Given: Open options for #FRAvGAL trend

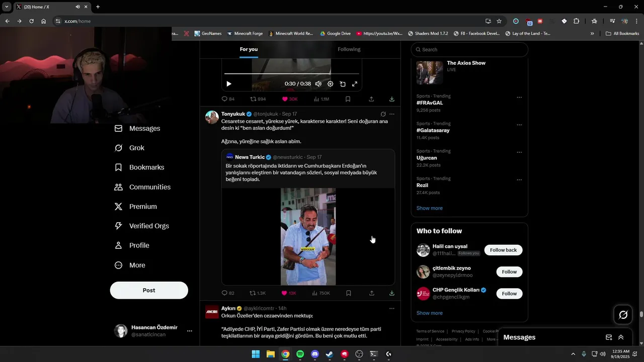Looking at the screenshot, I should click(519, 98).
